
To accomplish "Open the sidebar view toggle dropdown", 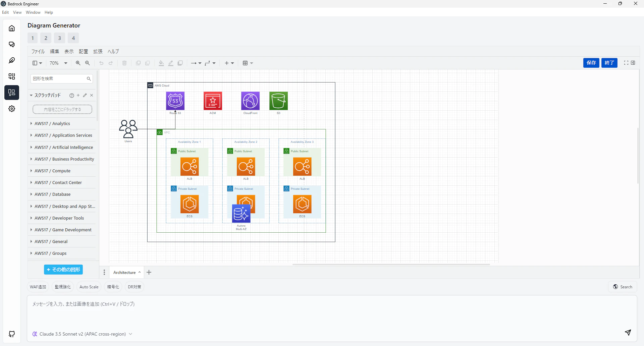I will (37, 63).
